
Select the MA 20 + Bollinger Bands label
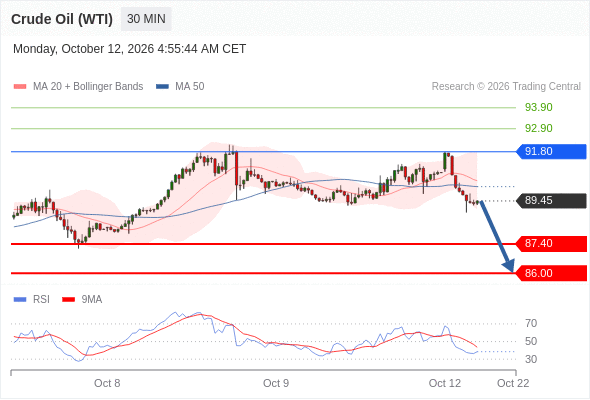(x=88, y=87)
